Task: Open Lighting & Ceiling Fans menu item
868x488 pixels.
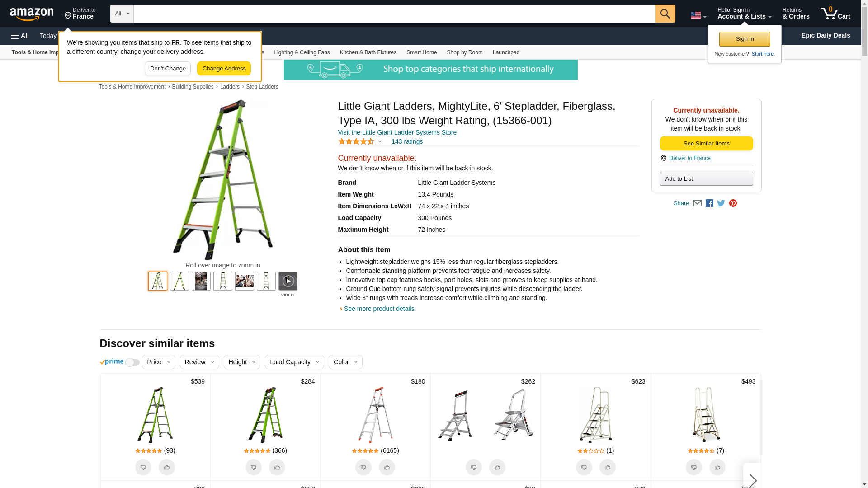Action: (x=302, y=52)
